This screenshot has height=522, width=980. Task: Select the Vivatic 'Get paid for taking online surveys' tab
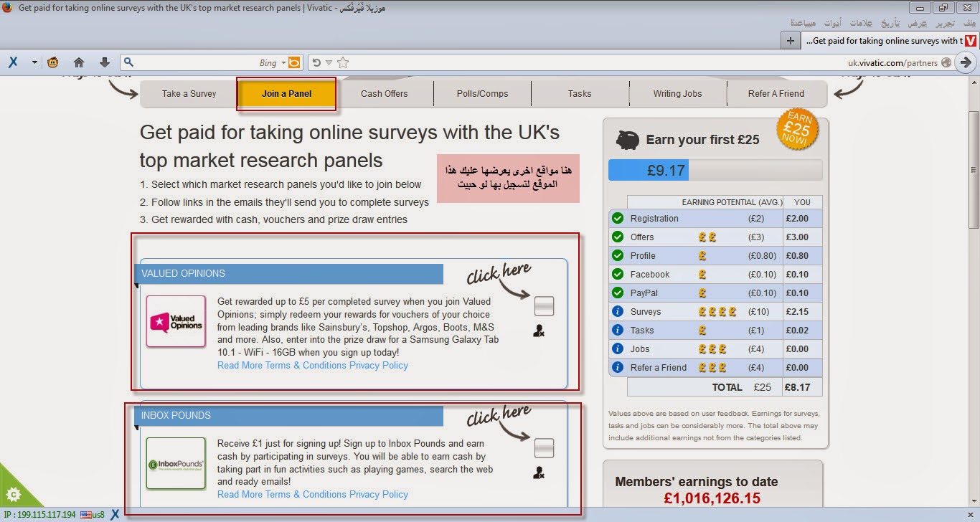888,41
